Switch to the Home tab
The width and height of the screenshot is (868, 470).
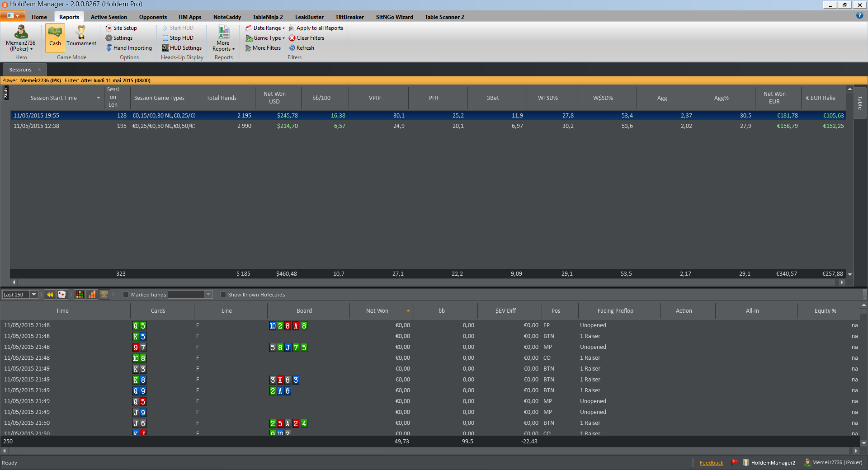39,17
